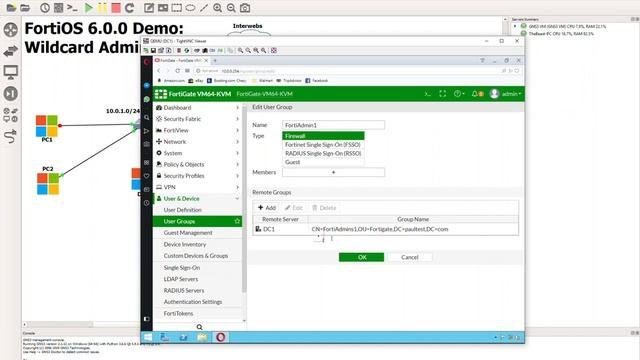
Task: Open RADIUS Servers menu item
Action: coord(184,291)
